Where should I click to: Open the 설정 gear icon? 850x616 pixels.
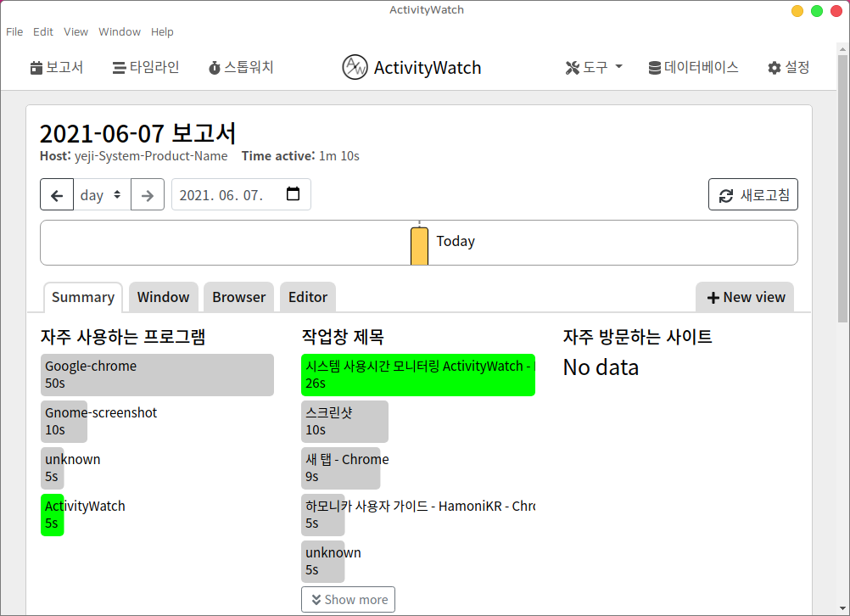coord(775,68)
